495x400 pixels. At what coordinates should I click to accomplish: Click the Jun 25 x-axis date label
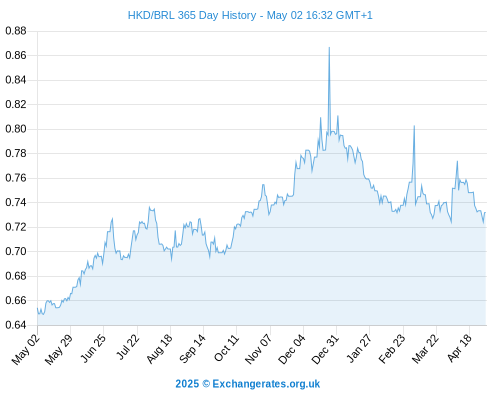click(x=93, y=348)
